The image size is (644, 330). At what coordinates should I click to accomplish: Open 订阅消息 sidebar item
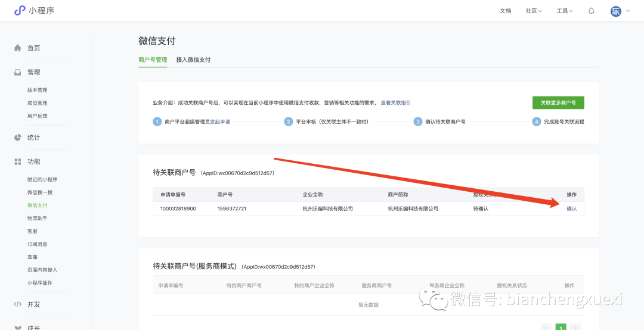(x=38, y=244)
